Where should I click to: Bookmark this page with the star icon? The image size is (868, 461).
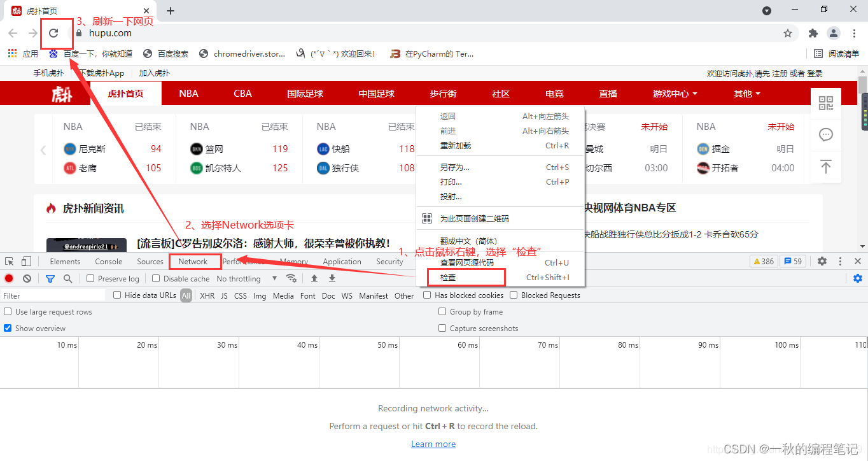click(788, 33)
